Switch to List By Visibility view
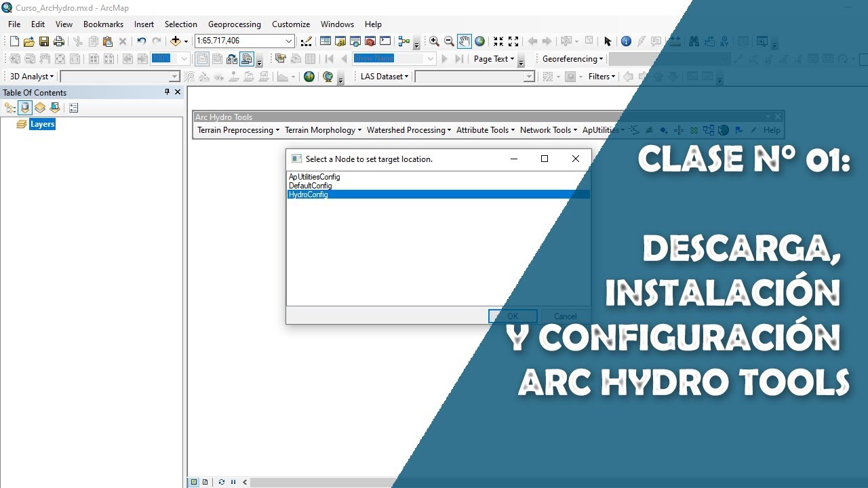The width and height of the screenshot is (868, 488). tap(40, 108)
